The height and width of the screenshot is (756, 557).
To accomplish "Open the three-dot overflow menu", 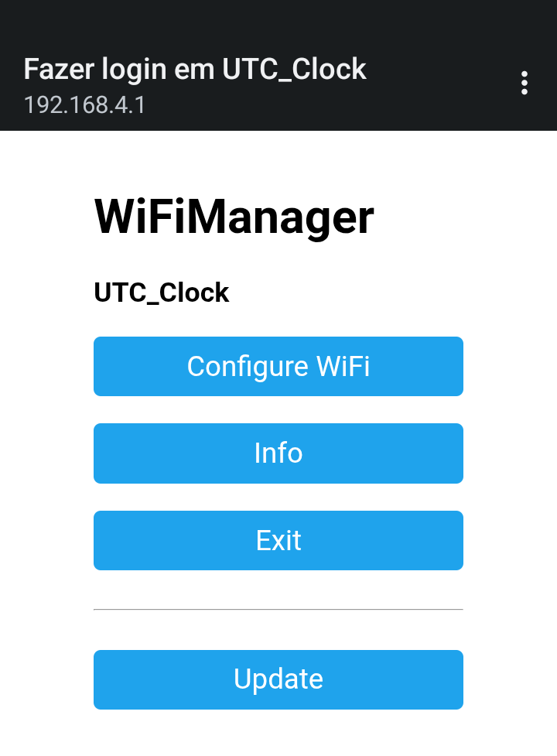I will click(525, 83).
